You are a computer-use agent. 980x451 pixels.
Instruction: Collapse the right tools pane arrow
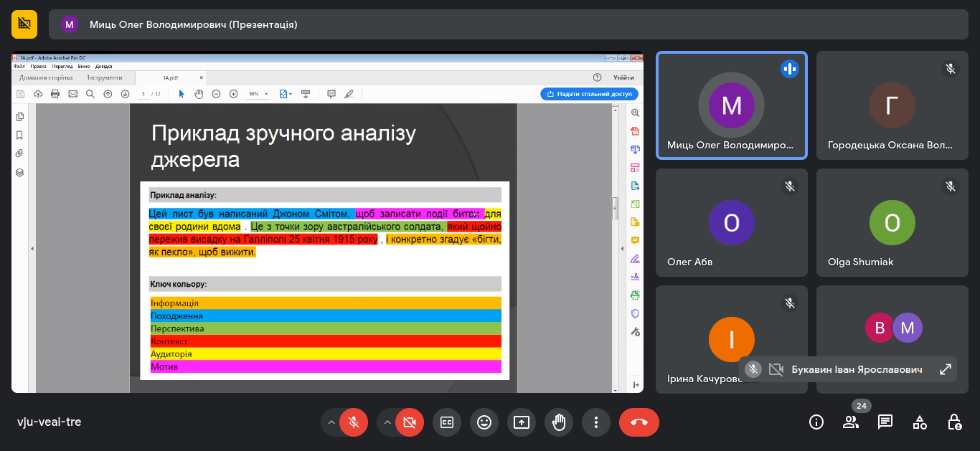[622, 249]
